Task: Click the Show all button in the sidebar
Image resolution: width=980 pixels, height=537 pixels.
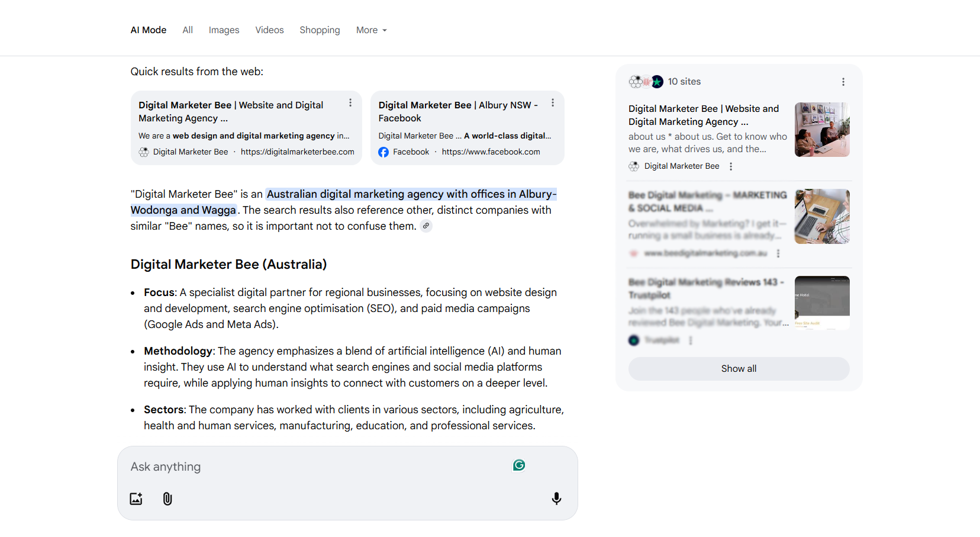Action: tap(739, 368)
